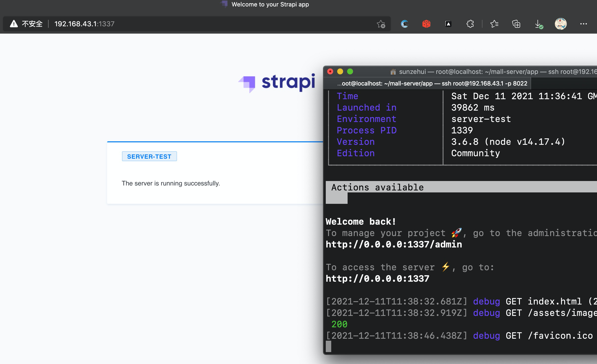Click the not-secure warning site info

[x=26, y=24]
